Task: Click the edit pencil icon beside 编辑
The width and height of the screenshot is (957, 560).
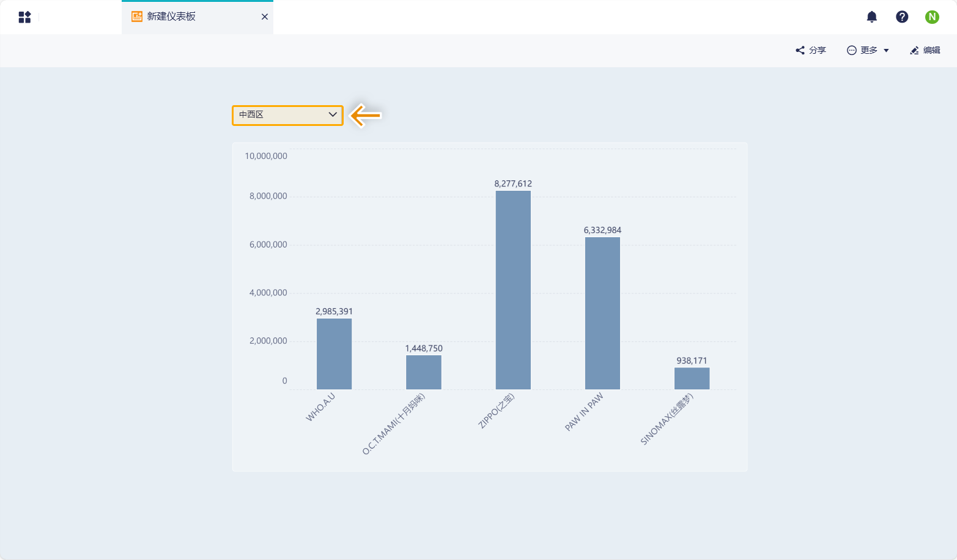Action: click(x=914, y=50)
